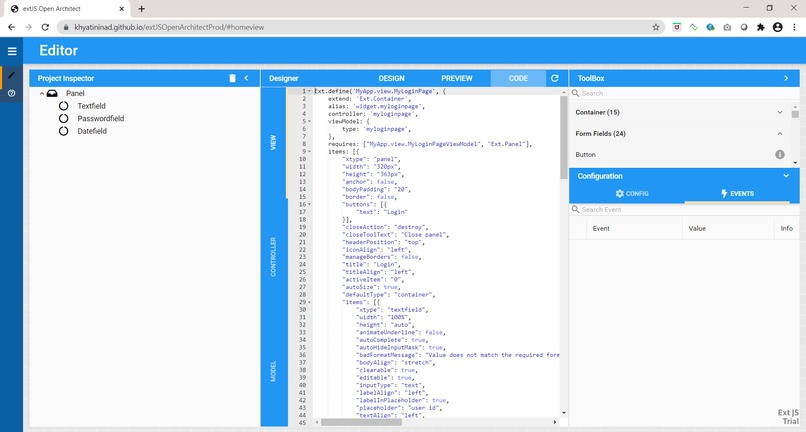The height and width of the screenshot is (432, 806).
Task: Click the camera extension icon
Action: pyautogui.click(x=727, y=27)
